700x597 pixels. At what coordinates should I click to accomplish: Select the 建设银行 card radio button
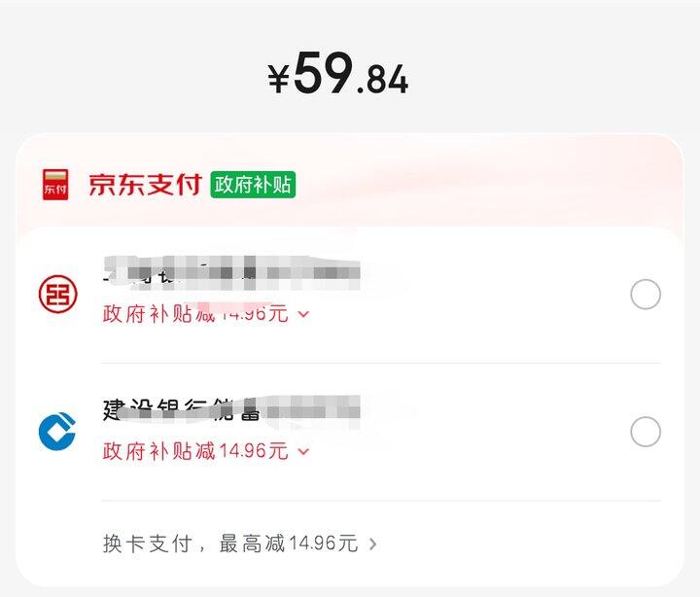coord(646,432)
